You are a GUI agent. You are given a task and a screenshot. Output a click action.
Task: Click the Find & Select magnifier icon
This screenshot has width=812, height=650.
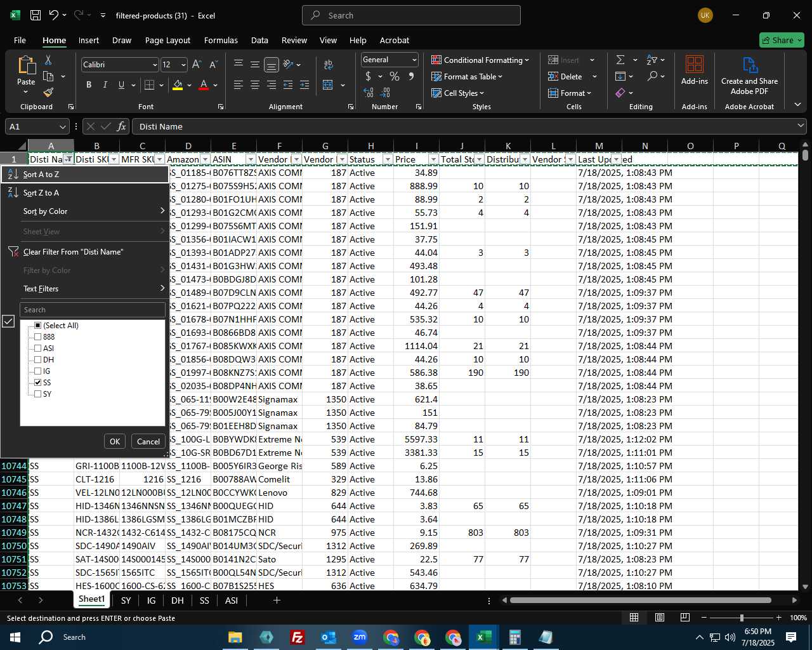coord(652,76)
